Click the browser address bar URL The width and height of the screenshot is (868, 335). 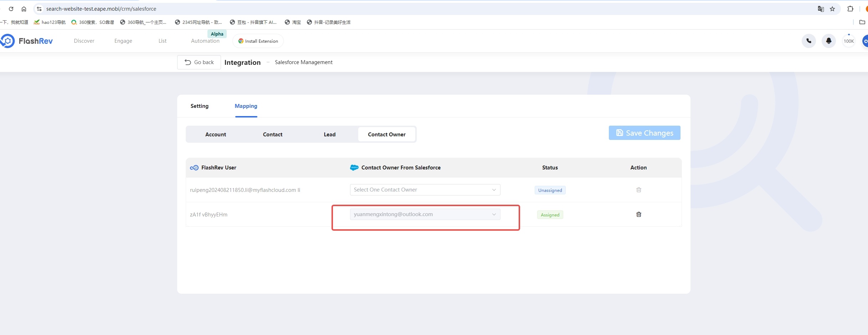pyautogui.click(x=101, y=9)
